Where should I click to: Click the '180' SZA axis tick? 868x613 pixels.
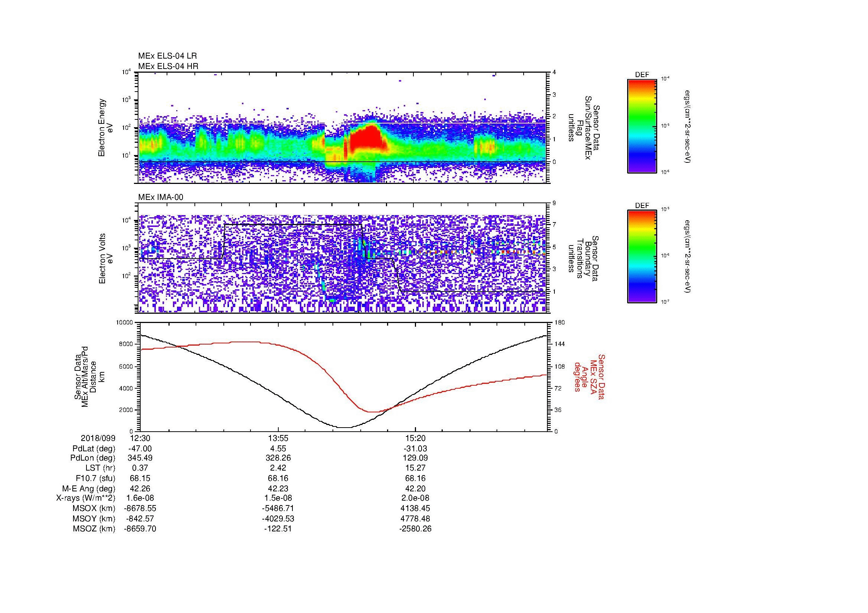[560, 323]
